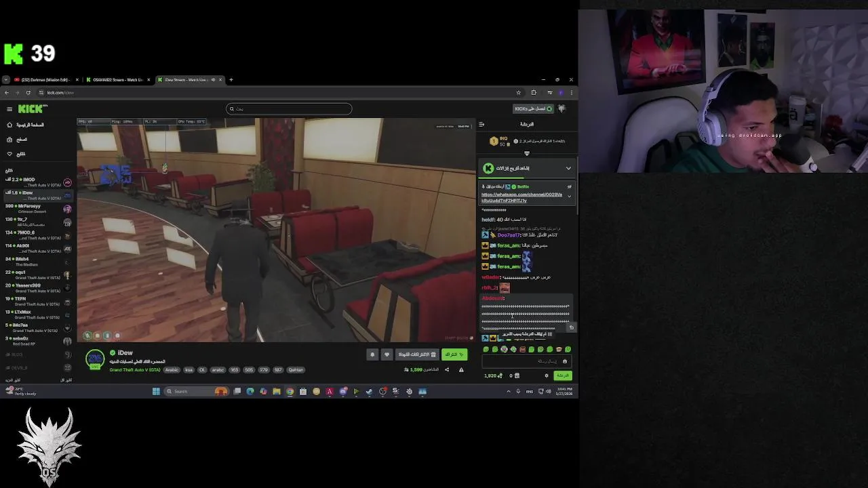This screenshot has width=868, height=488.
Task: Open Chrome from the Windows taskbar
Action: tap(290, 391)
